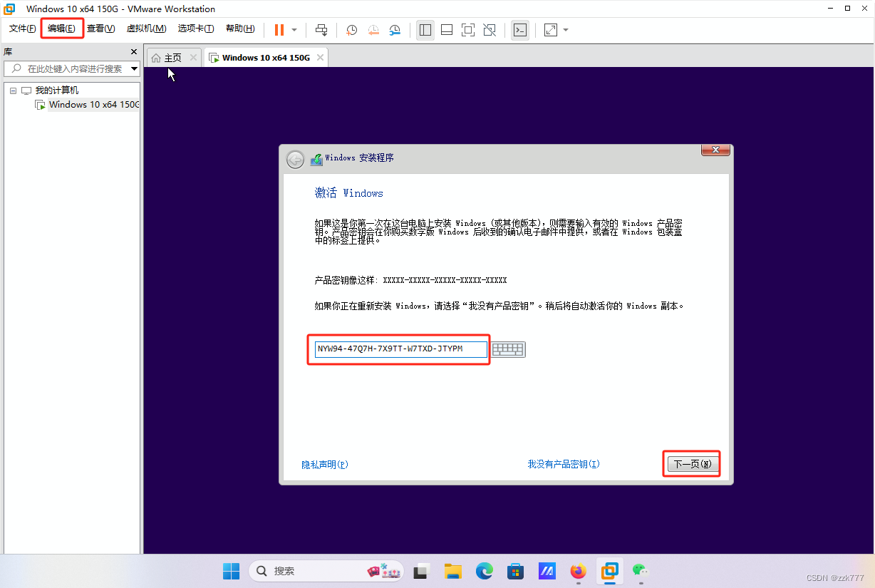Select 我的计算机 in the library tree
Viewport: 875px width, 588px height.
pos(57,91)
